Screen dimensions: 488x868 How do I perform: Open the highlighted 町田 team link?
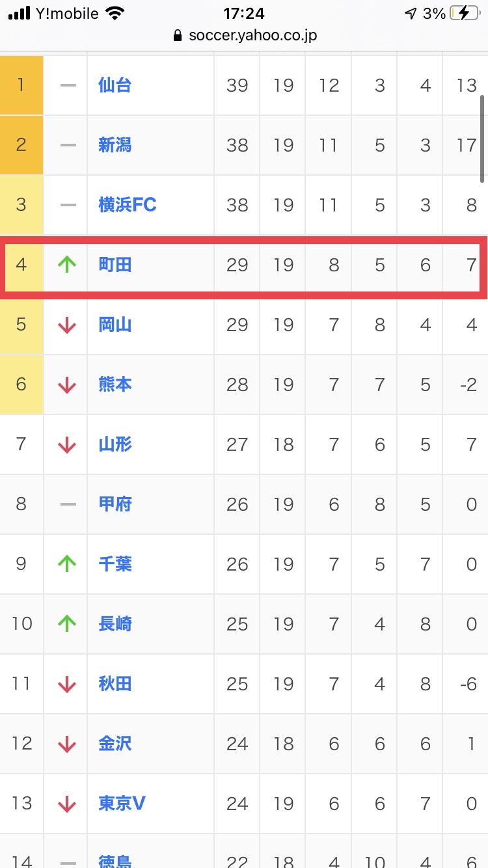click(x=115, y=265)
